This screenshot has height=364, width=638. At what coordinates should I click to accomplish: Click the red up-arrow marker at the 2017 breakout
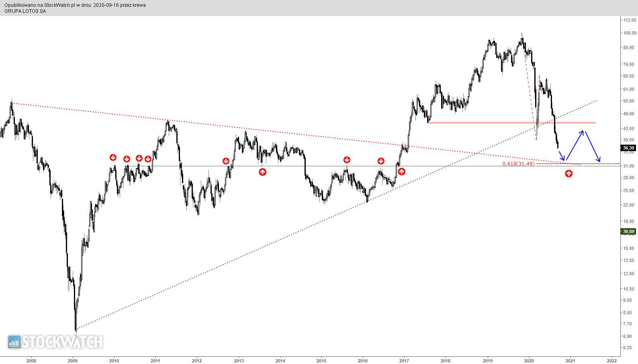[401, 172]
